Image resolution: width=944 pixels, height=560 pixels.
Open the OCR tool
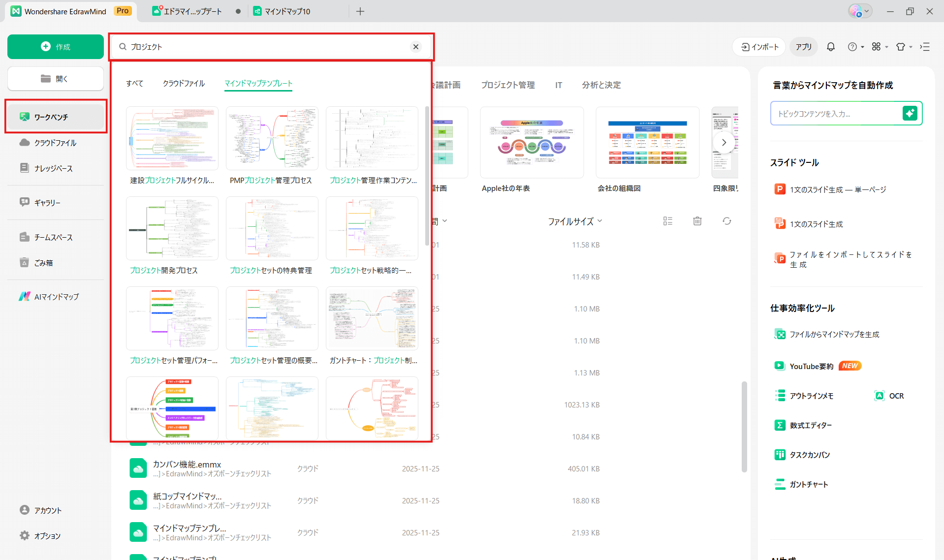point(889,396)
